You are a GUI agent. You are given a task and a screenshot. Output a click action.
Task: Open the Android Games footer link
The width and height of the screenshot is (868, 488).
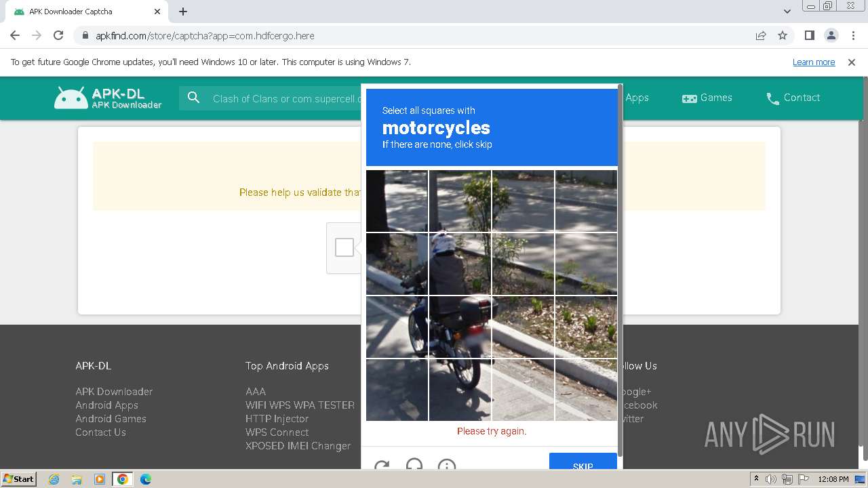(x=111, y=418)
